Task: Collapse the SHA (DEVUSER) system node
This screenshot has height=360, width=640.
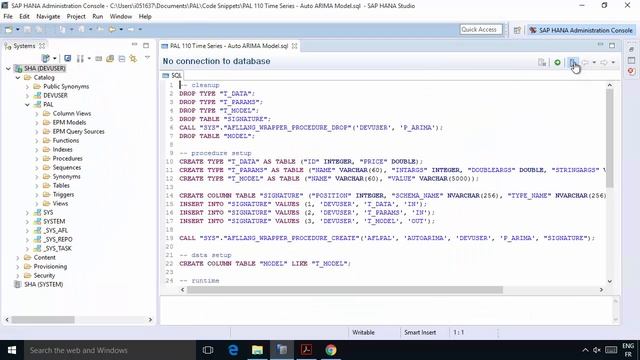Action: point(8,69)
